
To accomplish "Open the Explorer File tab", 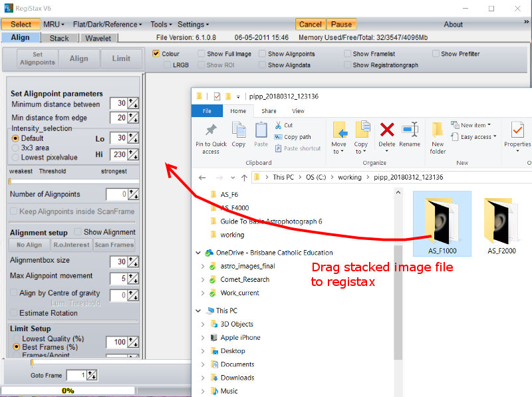I will coord(207,111).
